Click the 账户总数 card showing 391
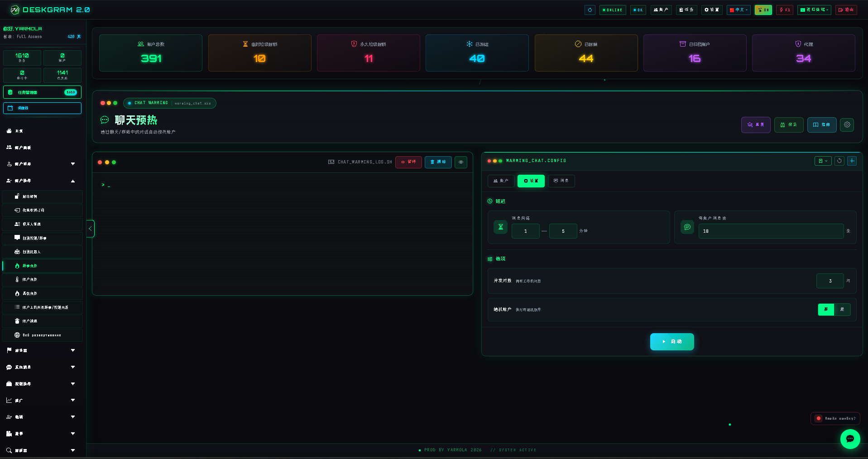 [151, 53]
